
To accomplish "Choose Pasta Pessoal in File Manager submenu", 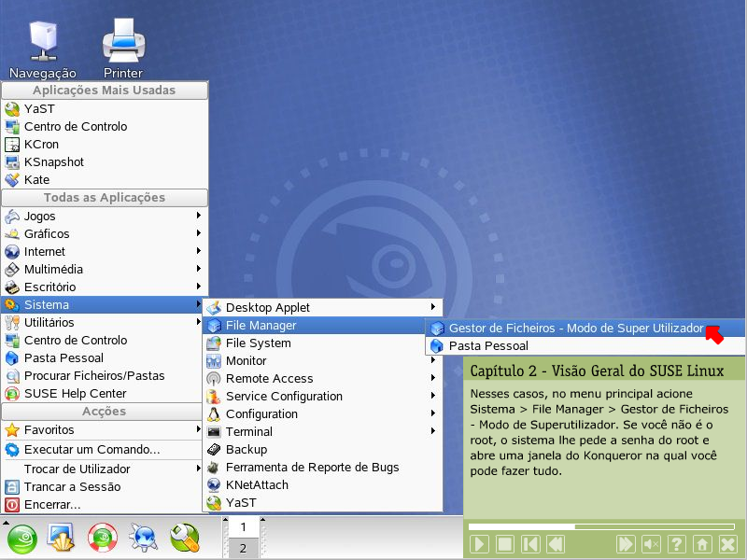I will click(488, 345).
